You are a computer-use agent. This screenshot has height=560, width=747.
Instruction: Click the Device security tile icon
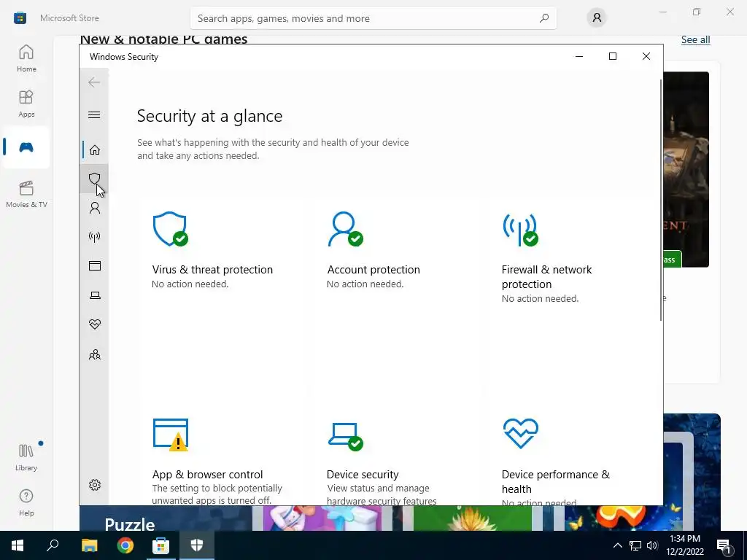pyautogui.click(x=345, y=436)
